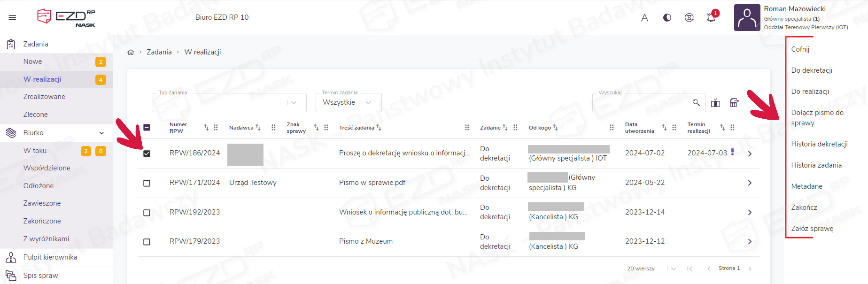Click the column selection icon beside search
Screen dimensions: 868x284
click(x=715, y=103)
